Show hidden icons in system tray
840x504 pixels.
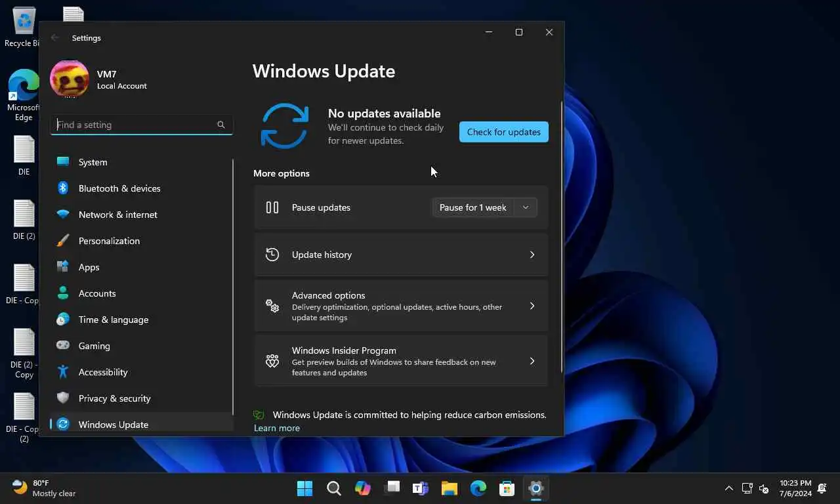point(729,488)
